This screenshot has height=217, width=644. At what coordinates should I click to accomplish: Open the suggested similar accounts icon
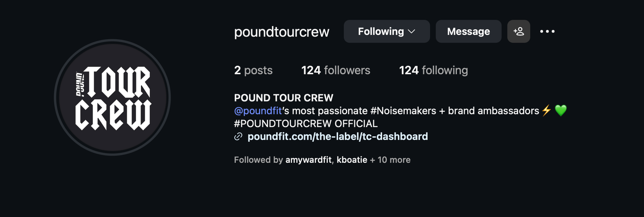point(518,31)
